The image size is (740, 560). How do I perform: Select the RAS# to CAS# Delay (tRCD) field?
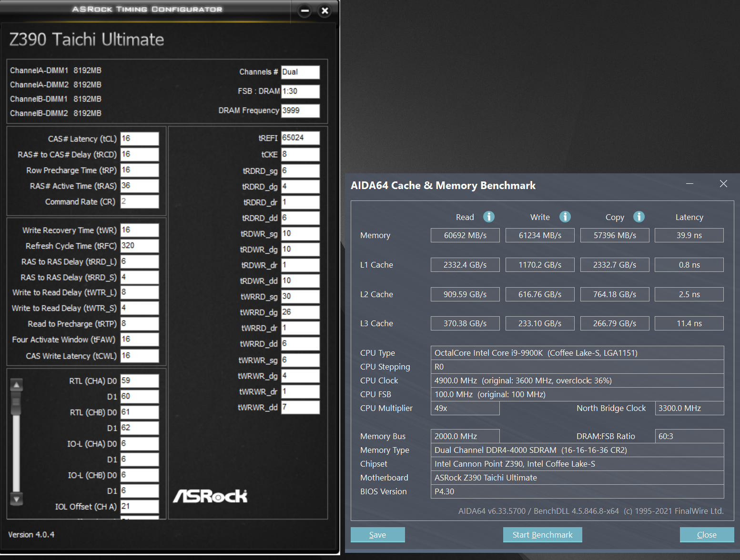click(x=140, y=154)
